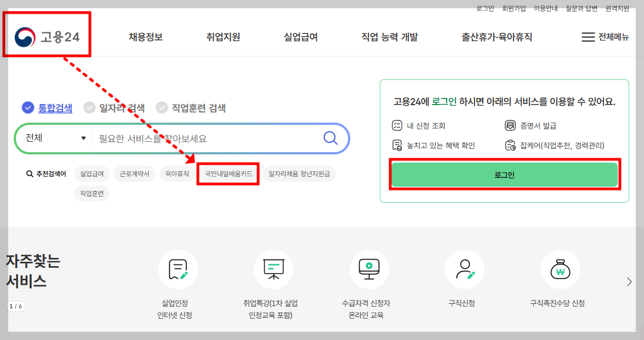Click the 원격지원 link

[617, 9]
